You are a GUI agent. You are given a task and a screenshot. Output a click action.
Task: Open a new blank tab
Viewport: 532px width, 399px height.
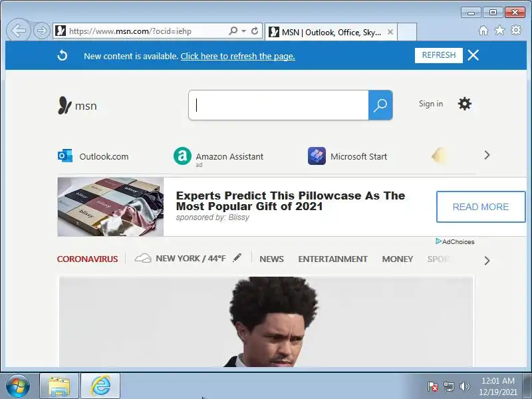tap(407, 32)
